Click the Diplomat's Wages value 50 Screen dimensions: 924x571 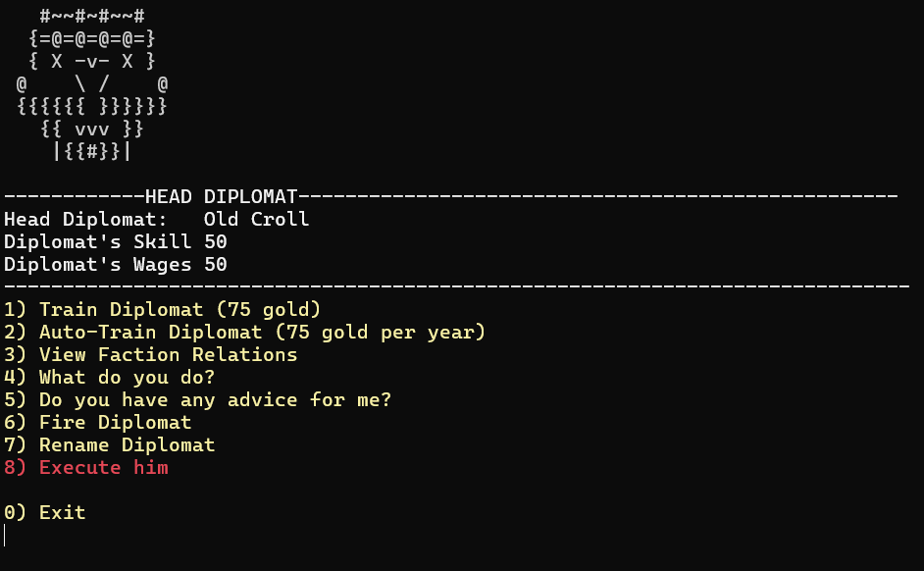[x=216, y=265]
